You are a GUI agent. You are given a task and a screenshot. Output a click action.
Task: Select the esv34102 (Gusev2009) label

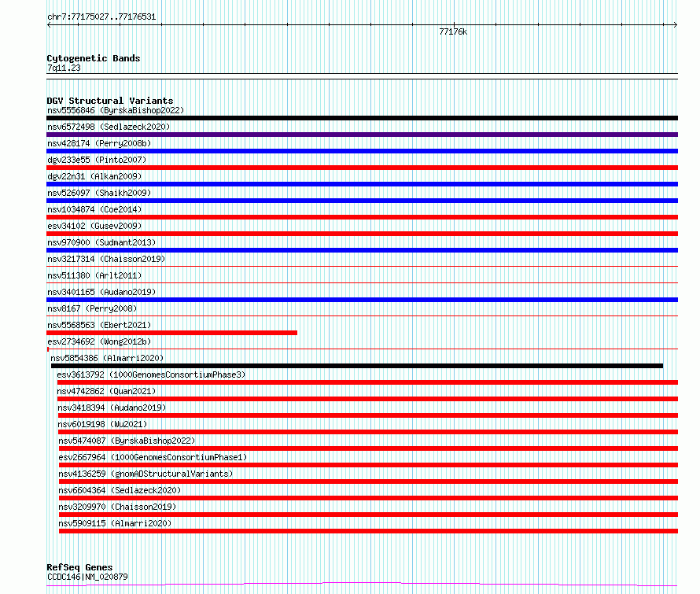[94, 226]
